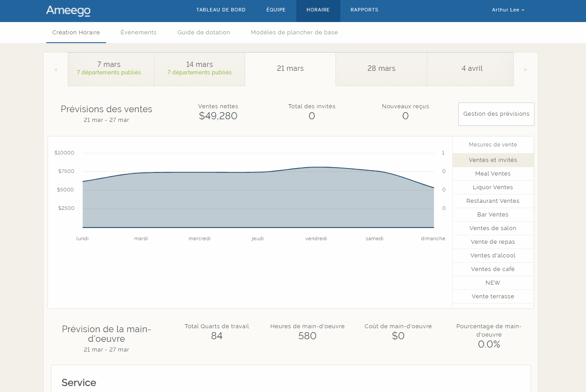Select Ventes de café measure

(493, 269)
